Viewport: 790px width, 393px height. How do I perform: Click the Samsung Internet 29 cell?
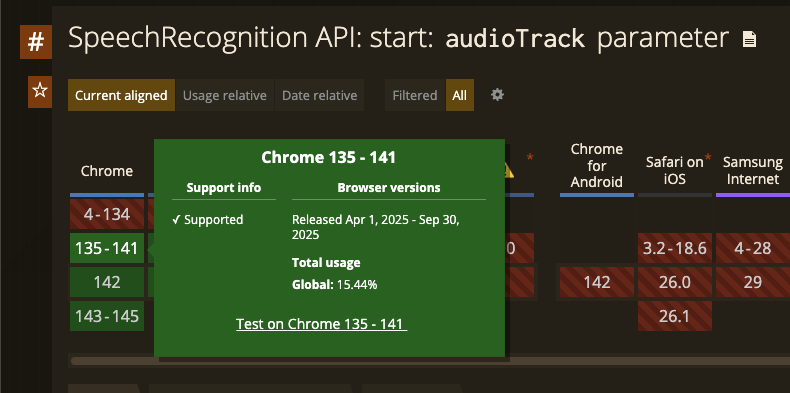click(753, 282)
